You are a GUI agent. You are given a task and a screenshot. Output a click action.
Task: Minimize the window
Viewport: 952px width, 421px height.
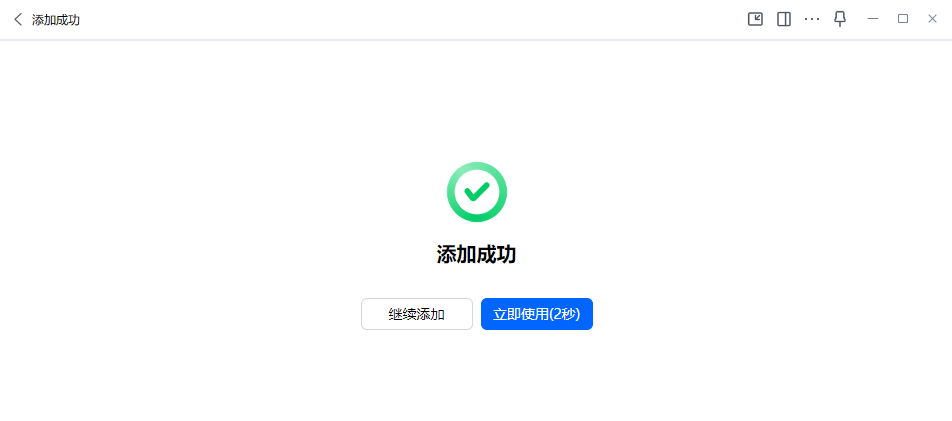point(873,19)
